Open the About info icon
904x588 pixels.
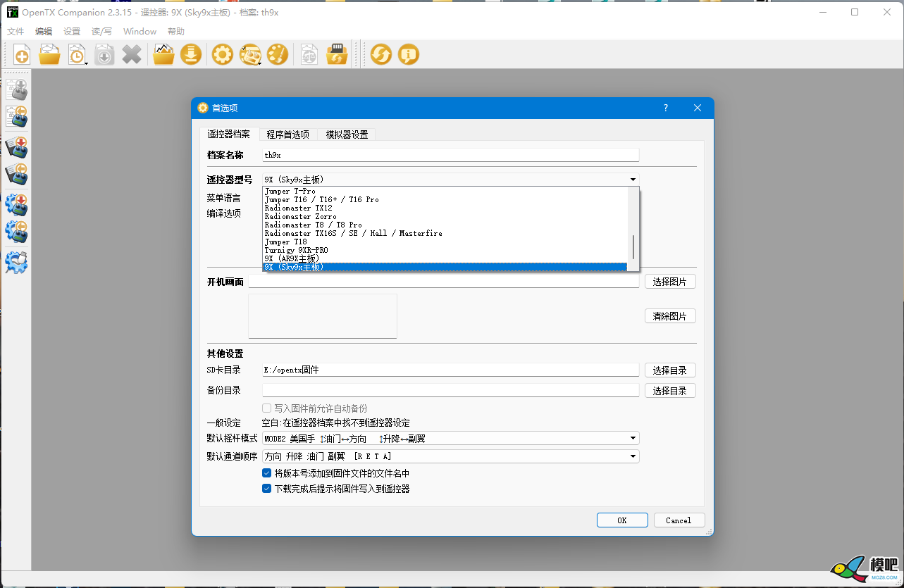coord(409,55)
